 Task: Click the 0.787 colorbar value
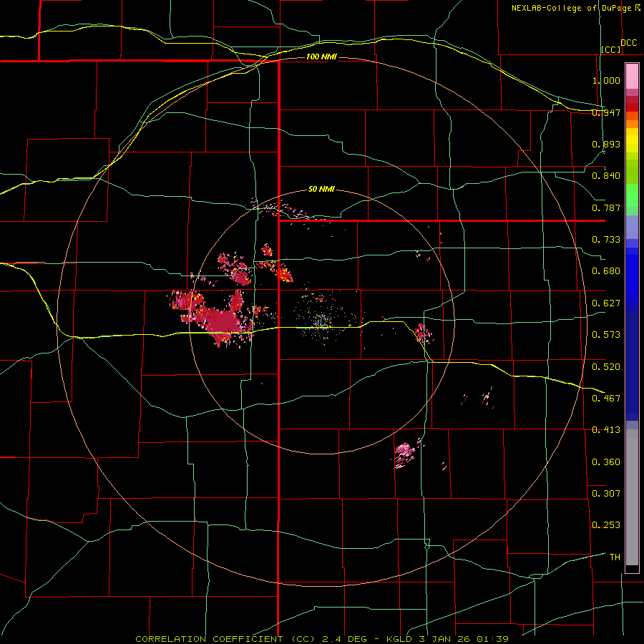point(606,208)
